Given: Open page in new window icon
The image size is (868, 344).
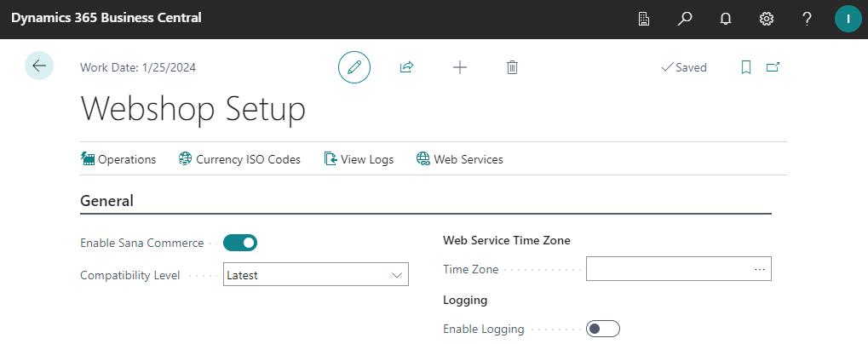Looking at the screenshot, I should (x=773, y=67).
